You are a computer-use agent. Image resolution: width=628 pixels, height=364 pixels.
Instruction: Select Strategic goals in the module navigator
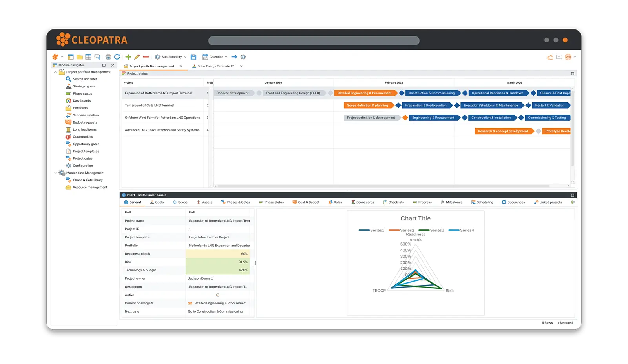[x=84, y=86]
